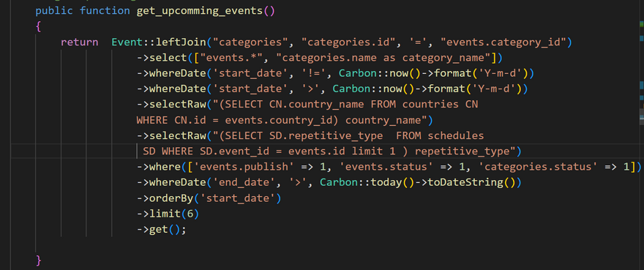This screenshot has height=270, width=644.
Task: Click 'CN.country_name' in the SQL string
Action: tap(317, 105)
